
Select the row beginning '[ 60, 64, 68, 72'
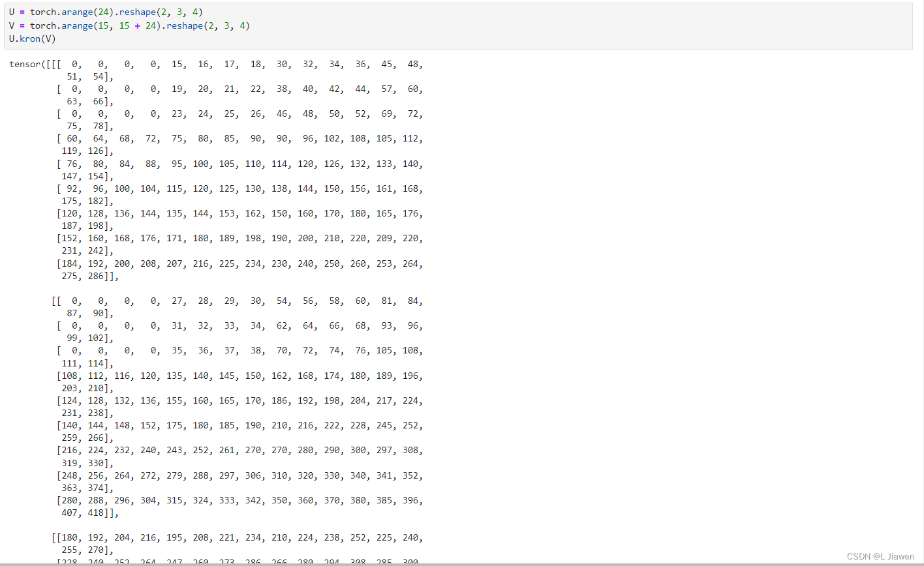(x=239, y=138)
